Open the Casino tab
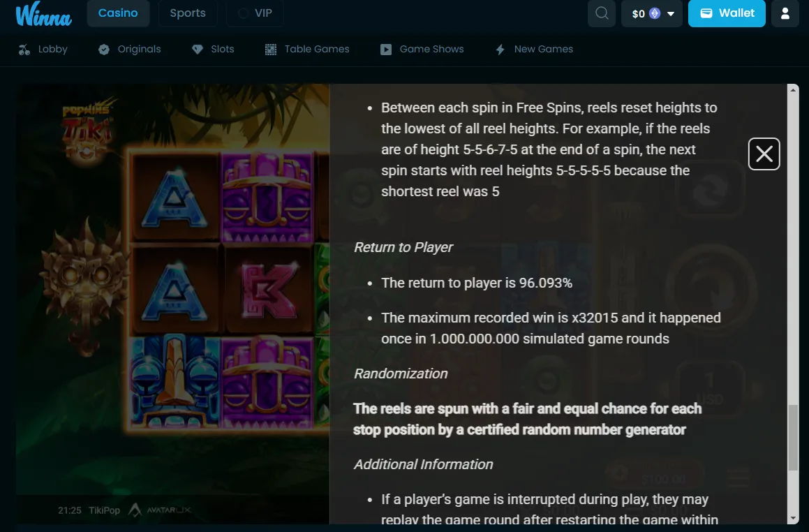The height and width of the screenshot is (532, 809). coord(118,13)
